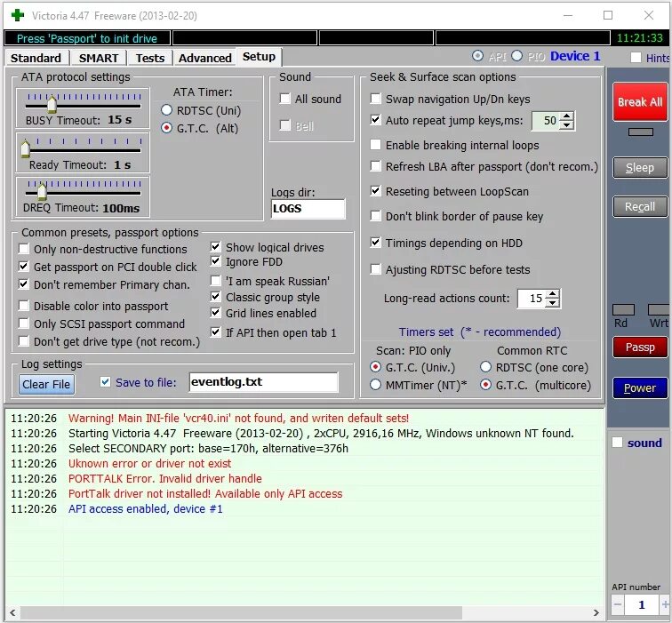Select the Setup tab
Image resolution: width=672 pixels, height=623 pixels.
(x=259, y=57)
